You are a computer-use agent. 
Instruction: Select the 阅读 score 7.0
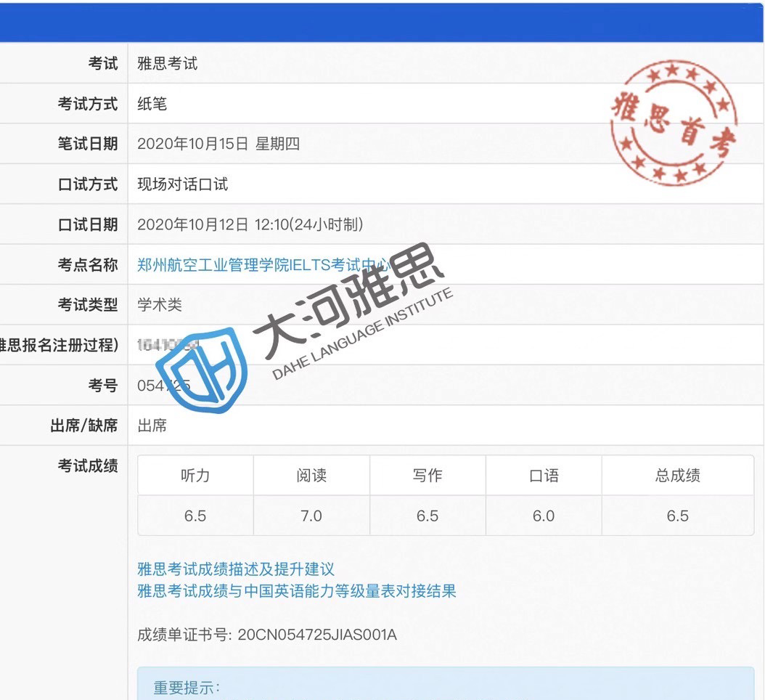point(311,516)
